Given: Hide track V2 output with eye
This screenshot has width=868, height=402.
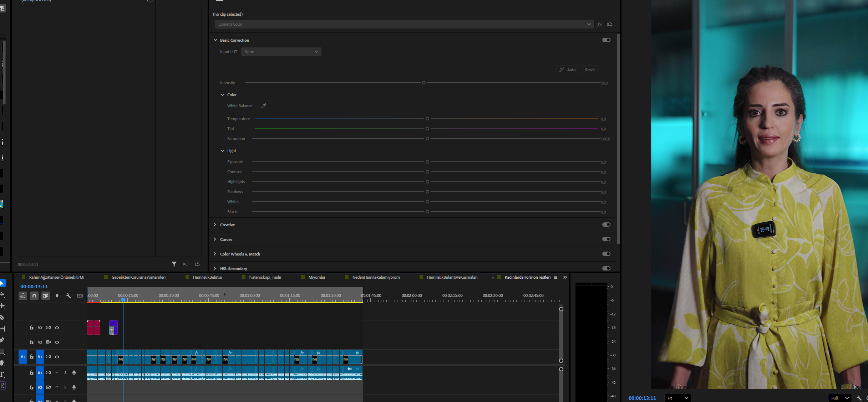Looking at the screenshot, I should coord(57,342).
